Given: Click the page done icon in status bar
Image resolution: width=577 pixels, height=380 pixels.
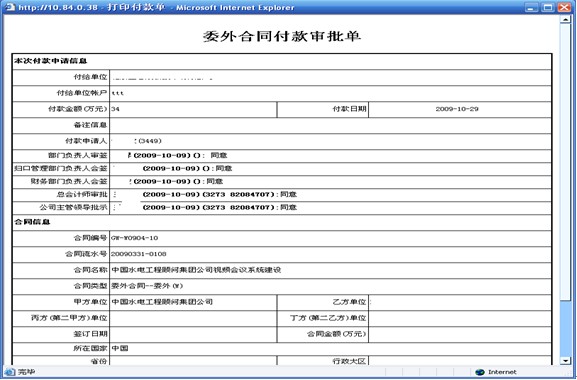Looking at the screenshot, I should pos(10,372).
